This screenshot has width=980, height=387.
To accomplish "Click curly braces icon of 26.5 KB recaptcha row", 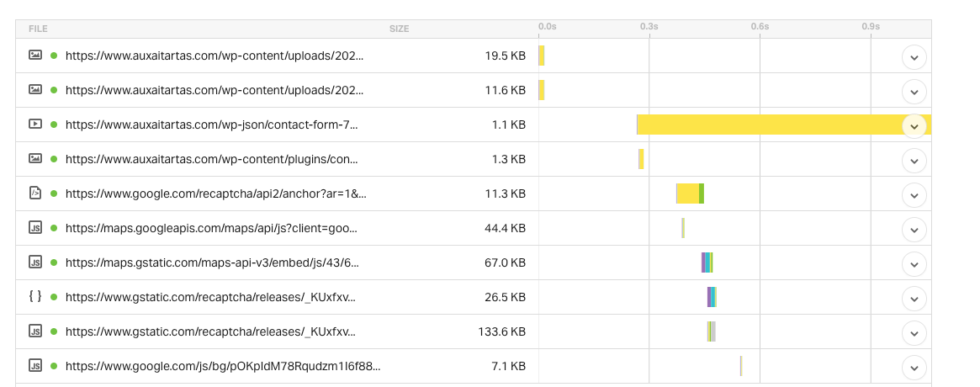I will click(x=35, y=296).
